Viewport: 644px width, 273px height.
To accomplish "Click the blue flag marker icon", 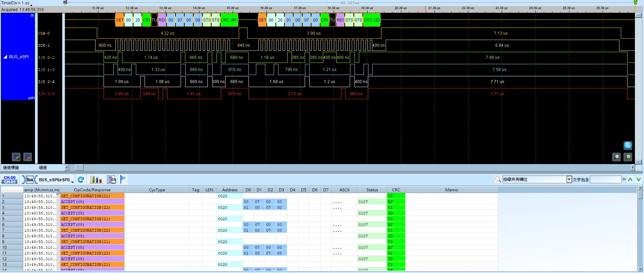I will [123, 180].
